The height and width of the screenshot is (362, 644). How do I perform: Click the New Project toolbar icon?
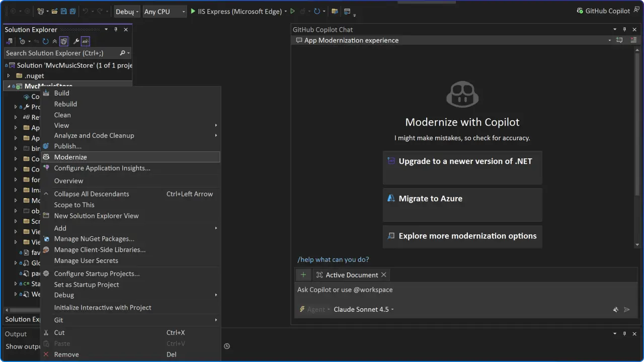tap(41, 12)
